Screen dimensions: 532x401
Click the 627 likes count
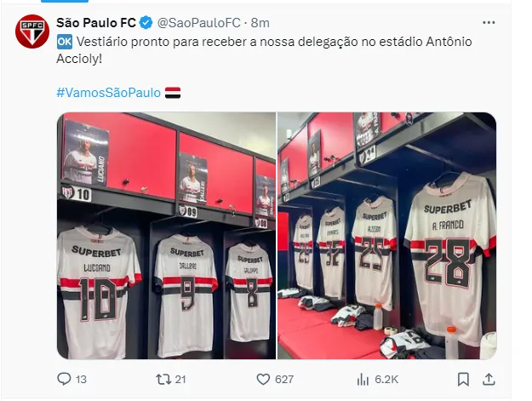pyautogui.click(x=284, y=379)
